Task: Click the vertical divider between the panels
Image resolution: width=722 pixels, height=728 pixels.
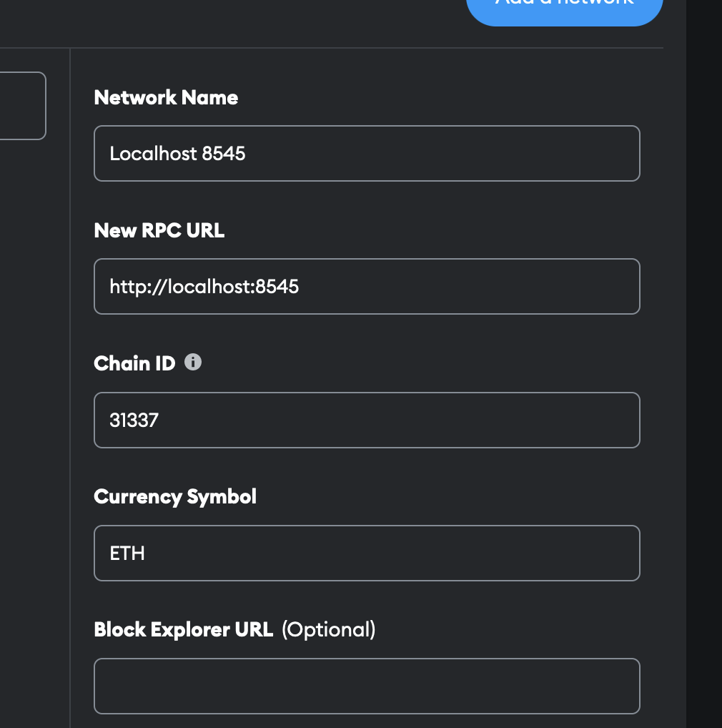Action: tap(70, 388)
